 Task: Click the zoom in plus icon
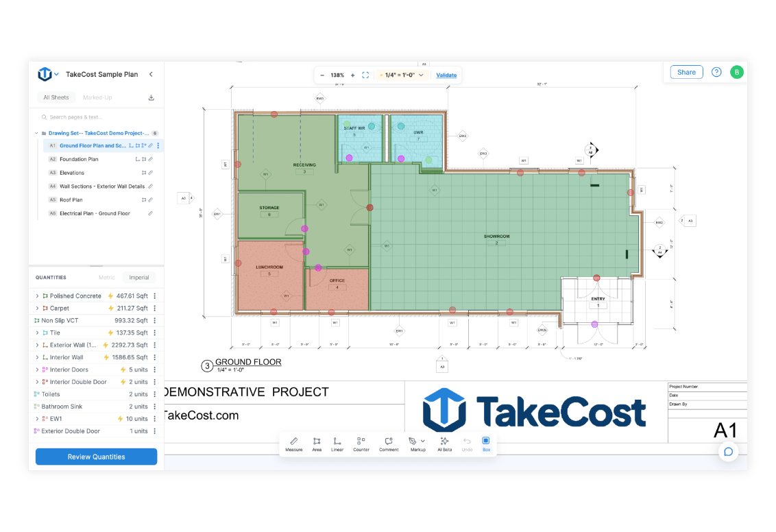coord(353,75)
